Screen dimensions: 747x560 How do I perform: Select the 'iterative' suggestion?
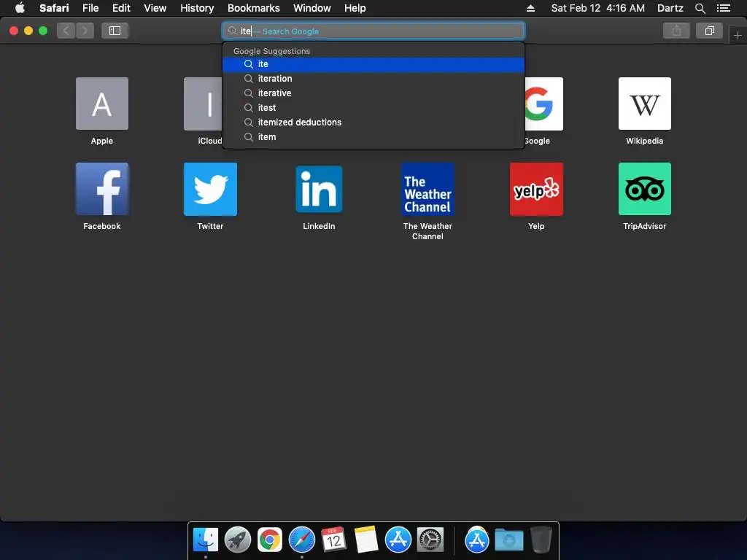[x=373, y=93]
